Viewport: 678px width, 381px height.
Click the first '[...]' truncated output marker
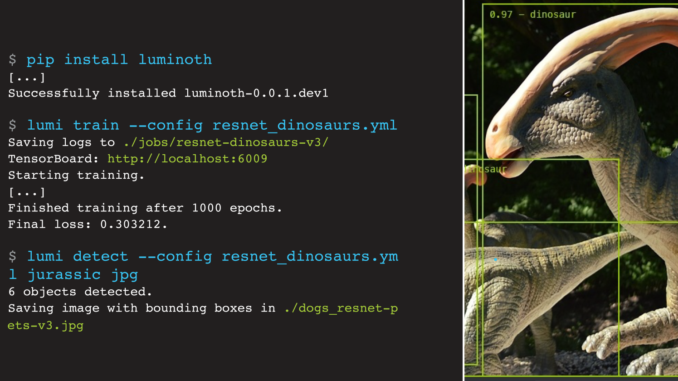[x=27, y=78]
